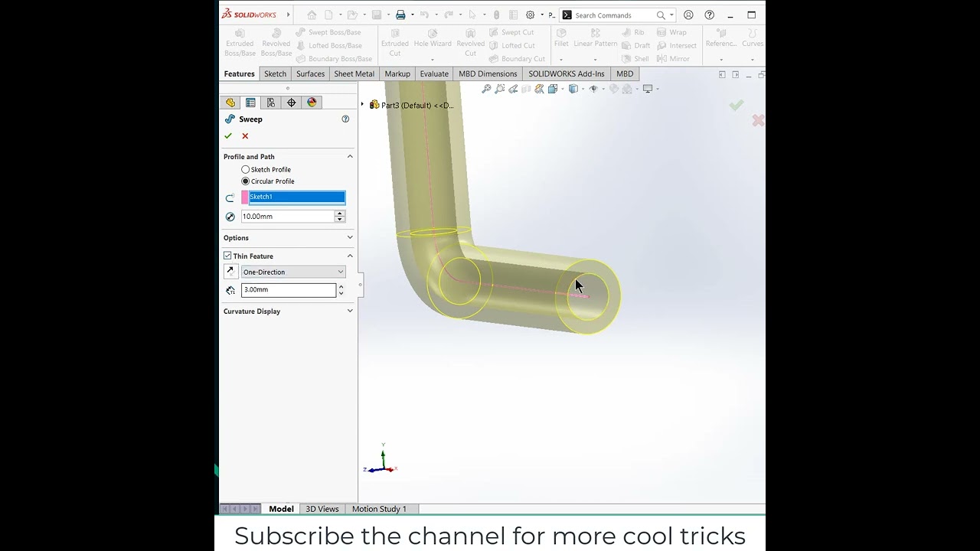Increase the diameter using up spinner arrow

coord(340,214)
